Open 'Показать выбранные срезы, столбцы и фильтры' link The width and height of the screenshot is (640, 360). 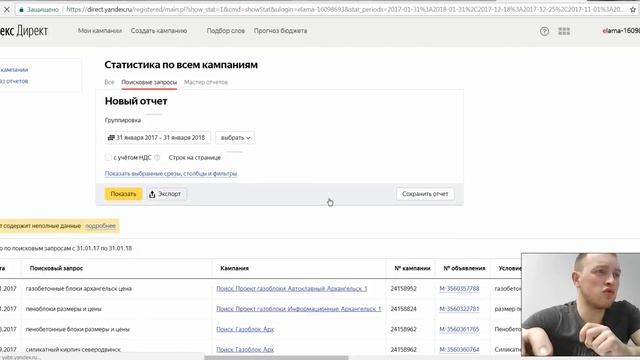coord(171,174)
